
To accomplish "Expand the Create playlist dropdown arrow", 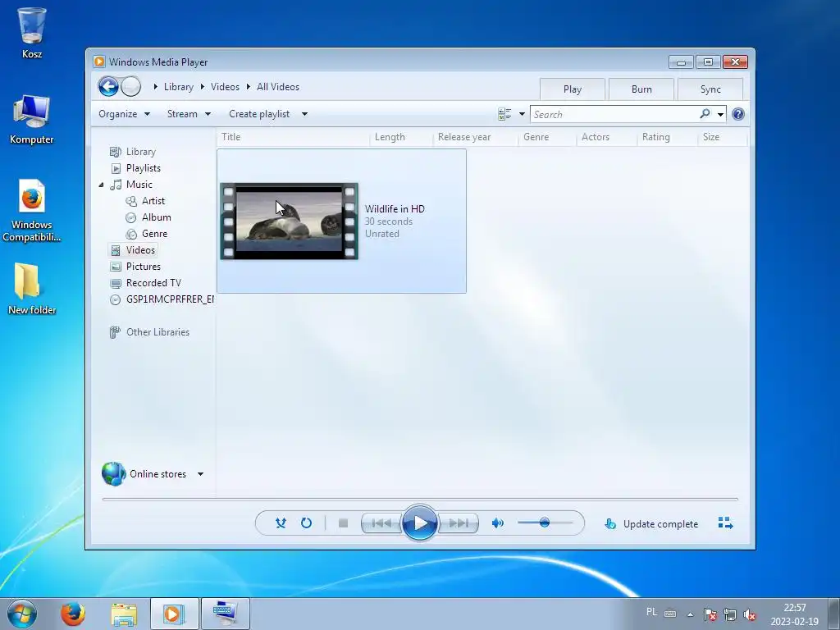I will point(304,114).
